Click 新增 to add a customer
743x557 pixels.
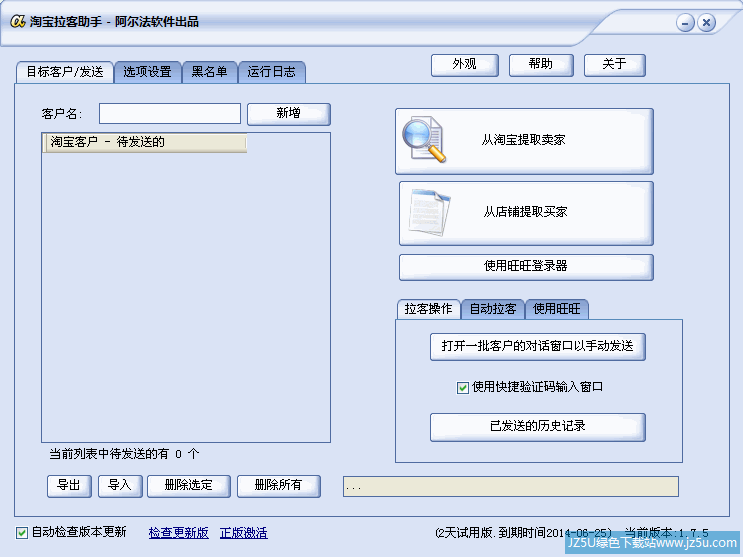(x=289, y=114)
